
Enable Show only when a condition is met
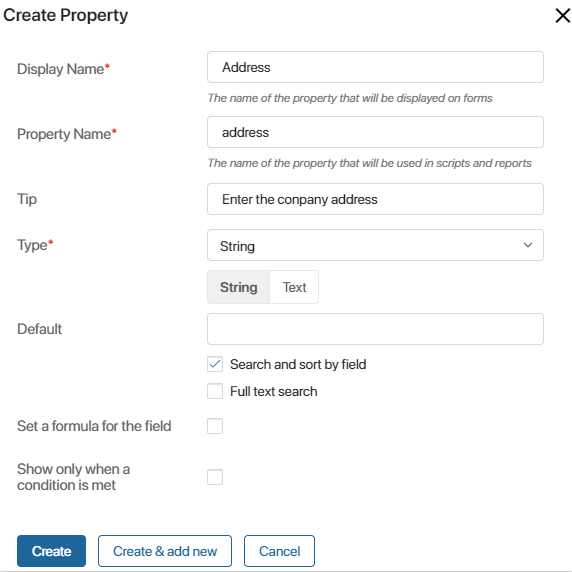(215, 477)
